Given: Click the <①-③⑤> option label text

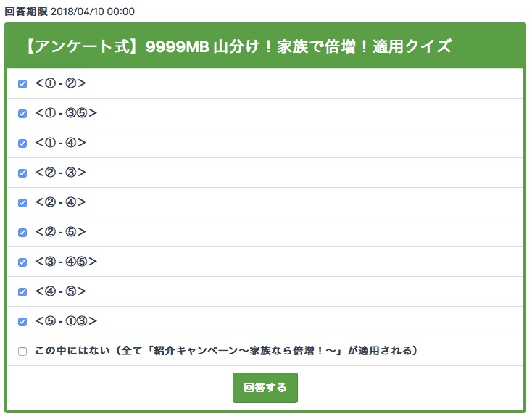Looking at the screenshot, I should coord(66,113).
